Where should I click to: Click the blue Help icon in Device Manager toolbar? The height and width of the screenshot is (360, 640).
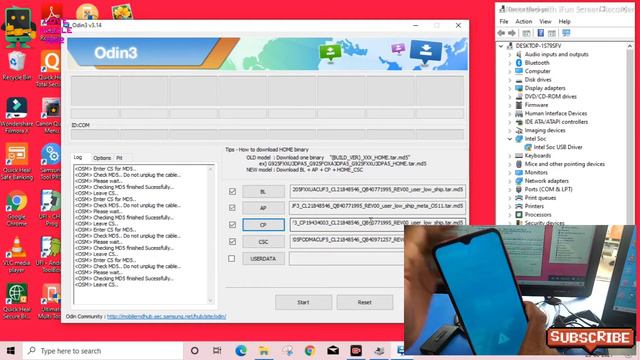540,33
